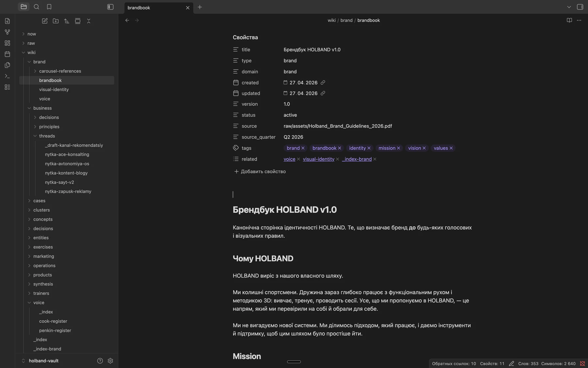Image resolution: width=588 pixels, height=368 pixels.
Task: Navigate back with left arrow
Action: [x=127, y=20]
